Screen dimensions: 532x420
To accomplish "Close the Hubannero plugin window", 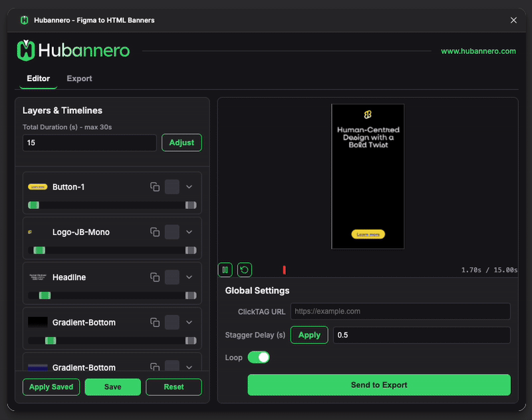I will click(x=513, y=20).
